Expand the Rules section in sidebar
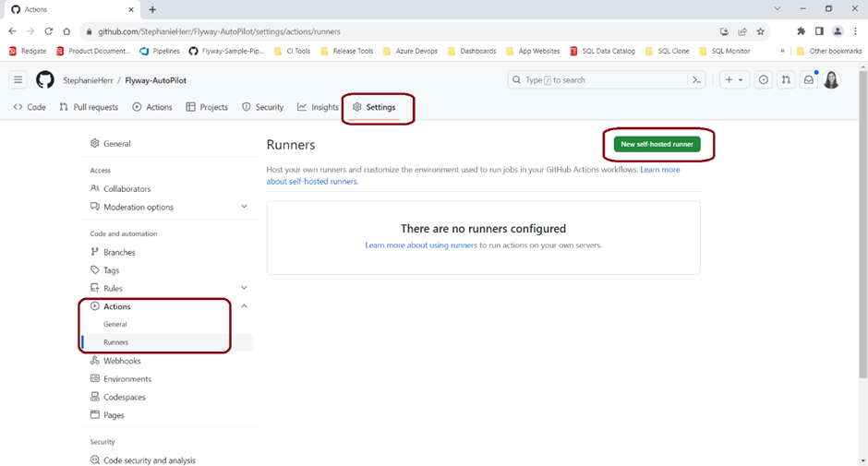This screenshot has height=466, width=868. pyautogui.click(x=244, y=289)
